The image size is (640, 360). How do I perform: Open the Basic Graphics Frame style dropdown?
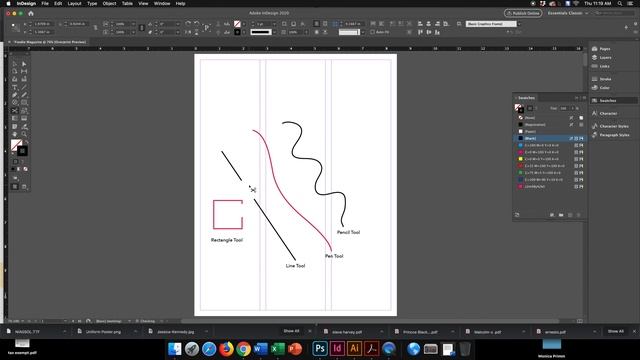(519, 24)
